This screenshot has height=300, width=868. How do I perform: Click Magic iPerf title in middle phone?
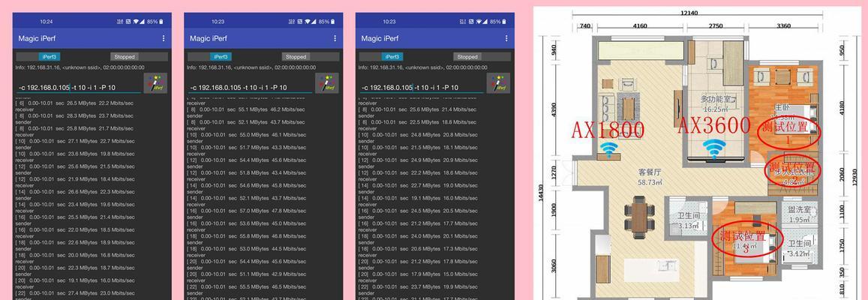pos(209,38)
